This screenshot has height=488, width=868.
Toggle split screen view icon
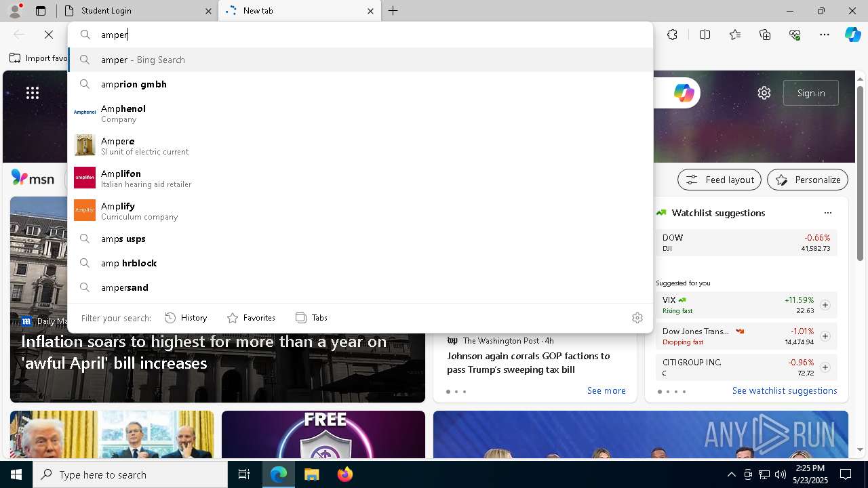[705, 35]
